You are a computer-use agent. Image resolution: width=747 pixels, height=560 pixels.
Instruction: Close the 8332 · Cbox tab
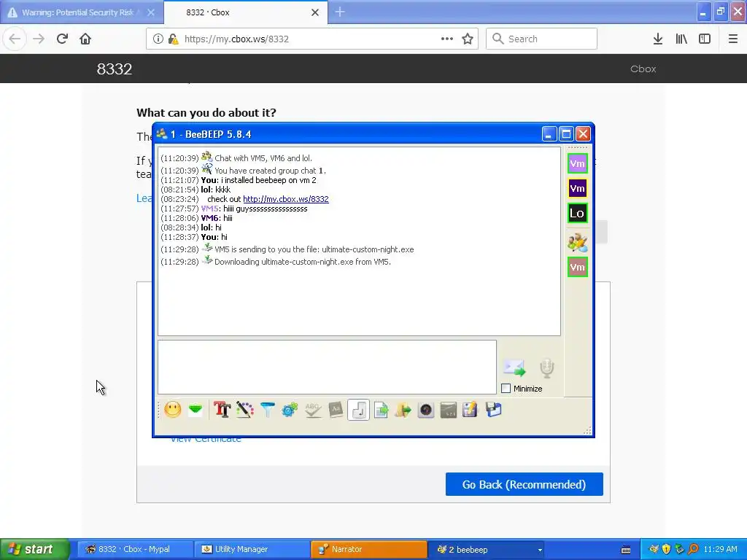[x=315, y=12]
